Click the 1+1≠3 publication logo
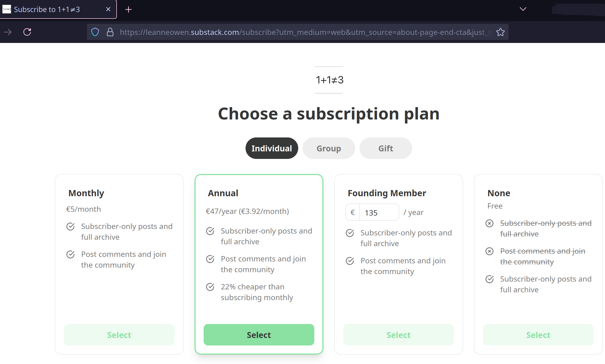Image resolution: width=605 pixels, height=364 pixels. [329, 80]
